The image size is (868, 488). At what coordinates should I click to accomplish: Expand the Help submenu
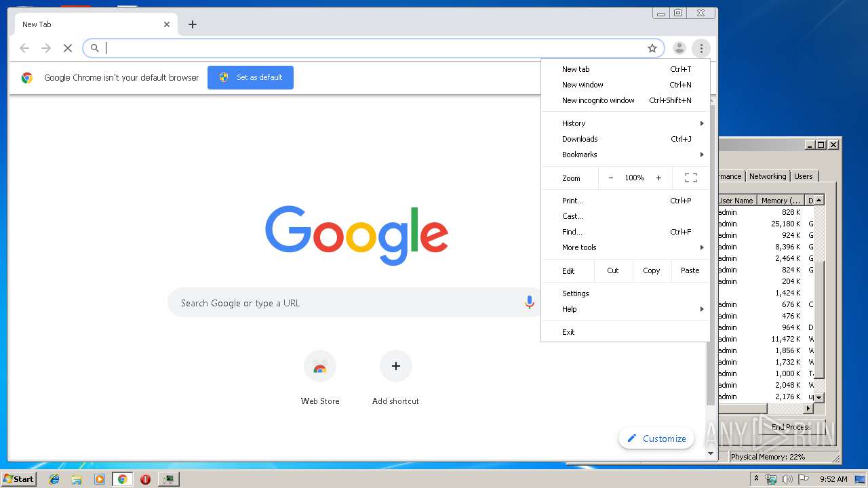pos(625,309)
